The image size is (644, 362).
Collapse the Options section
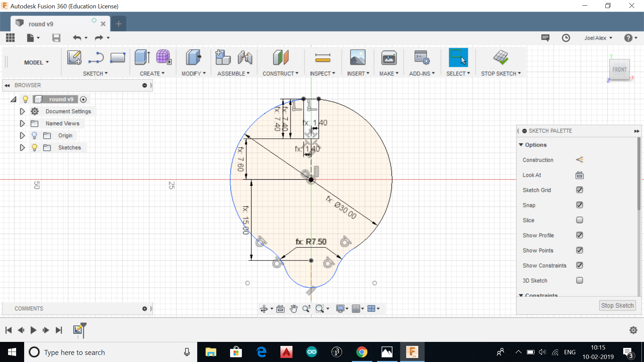[x=521, y=145]
